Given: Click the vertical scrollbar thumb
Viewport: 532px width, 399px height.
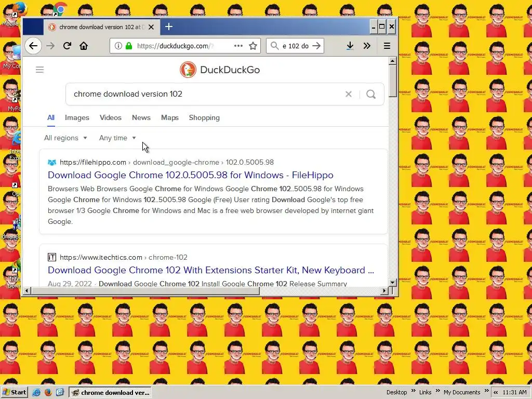Looking at the screenshot, I should [x=393, y=81].
